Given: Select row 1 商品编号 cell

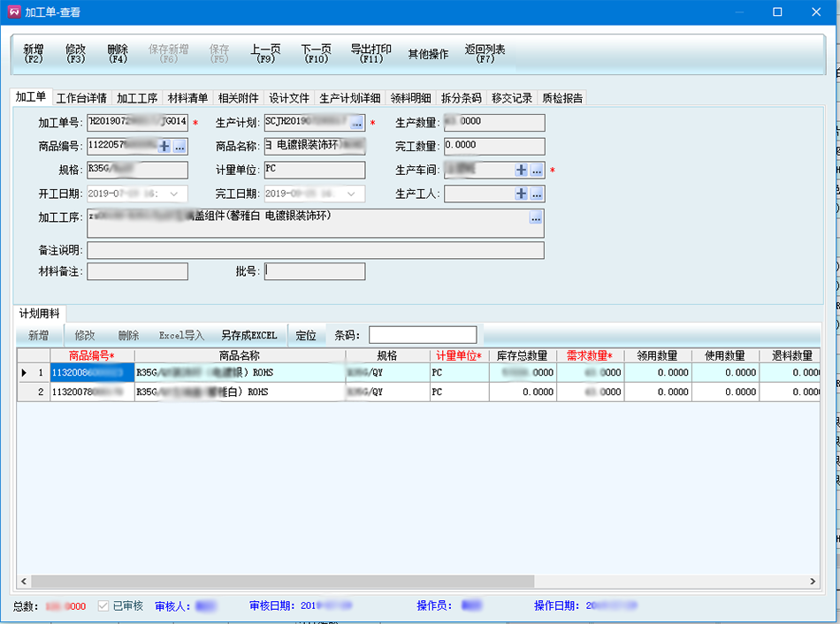Looking at the screenshot, I should (92, 373).
